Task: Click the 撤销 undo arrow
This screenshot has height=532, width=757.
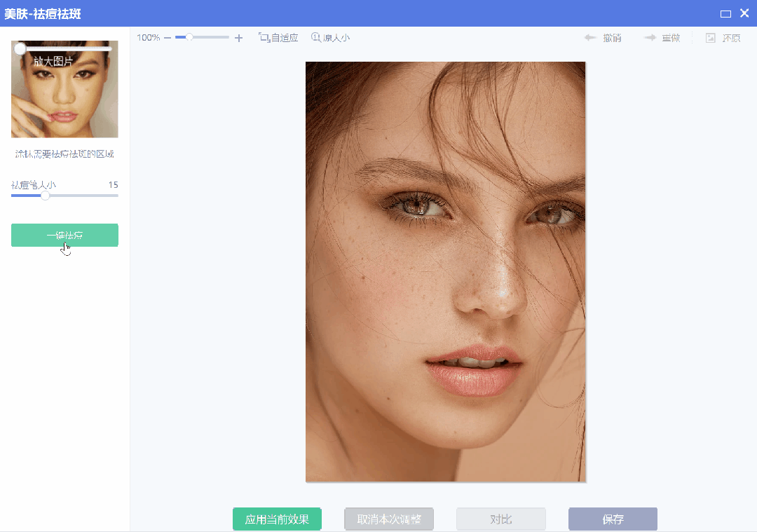Action: pos(590,38)
